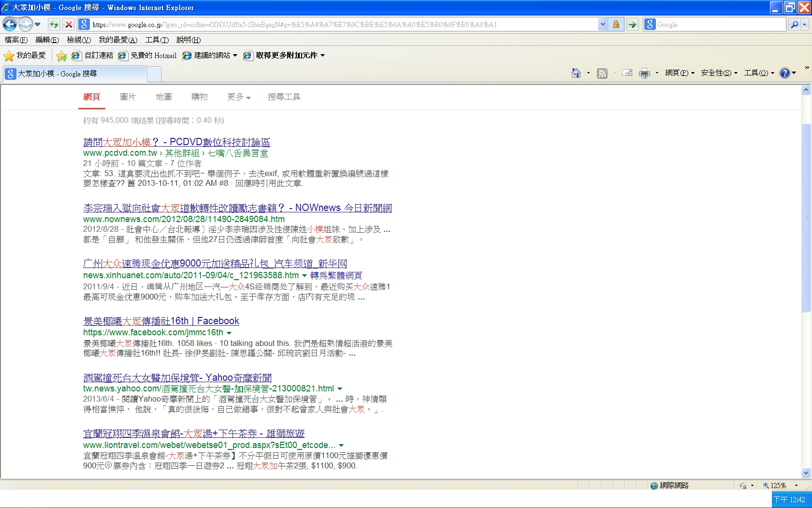Open the 我的最愛(A) menu

coord(118,40)
